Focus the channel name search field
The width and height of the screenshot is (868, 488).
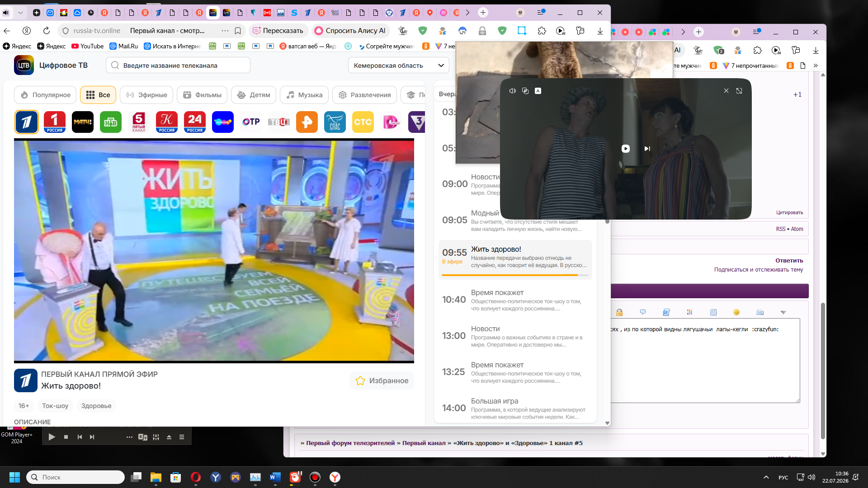pos(178,66)
